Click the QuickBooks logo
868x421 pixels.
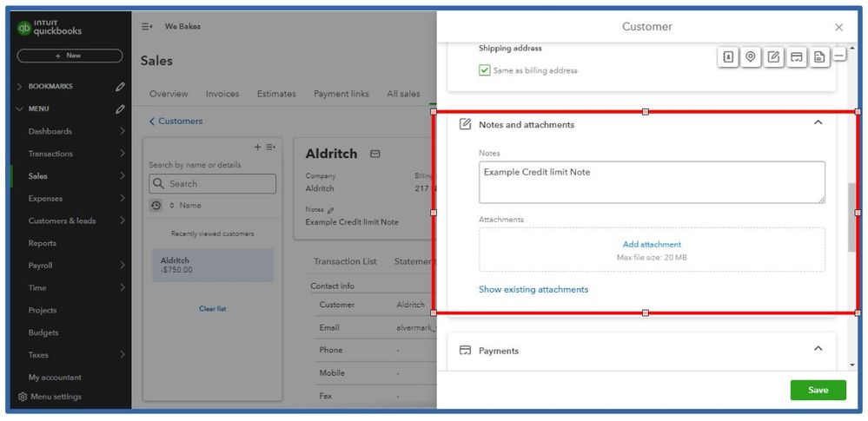click(49, 28)
